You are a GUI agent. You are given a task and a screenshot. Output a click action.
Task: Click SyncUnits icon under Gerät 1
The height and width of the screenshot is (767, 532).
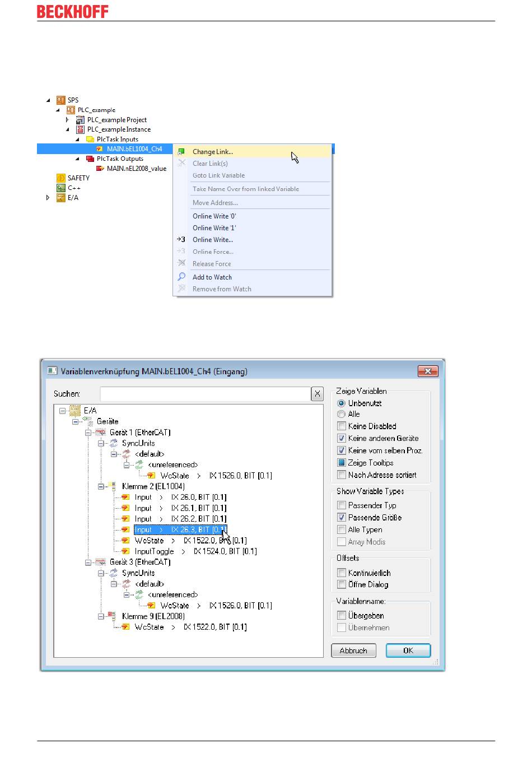pyautogui.click(x=114, y=443)
